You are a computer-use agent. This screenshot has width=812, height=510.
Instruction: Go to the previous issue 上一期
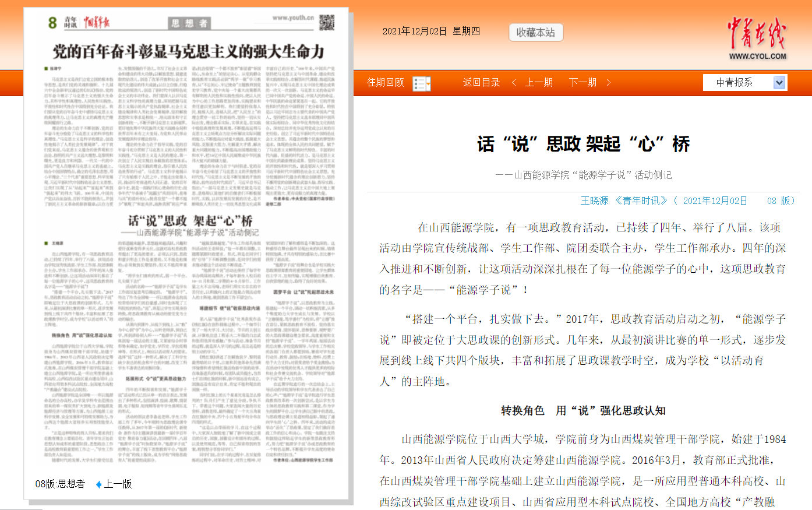click(x=539, y=83)
